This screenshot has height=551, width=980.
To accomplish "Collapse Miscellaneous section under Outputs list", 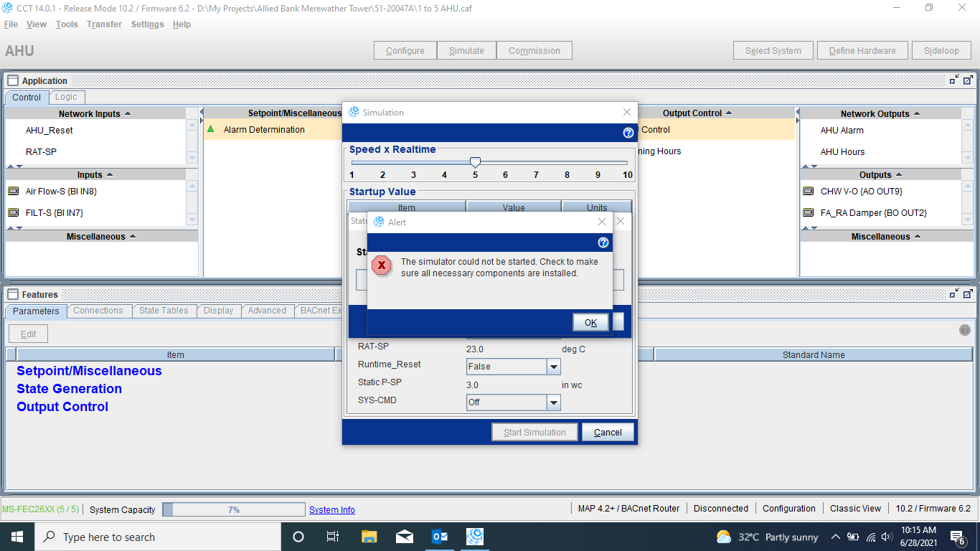I will 918,236.
